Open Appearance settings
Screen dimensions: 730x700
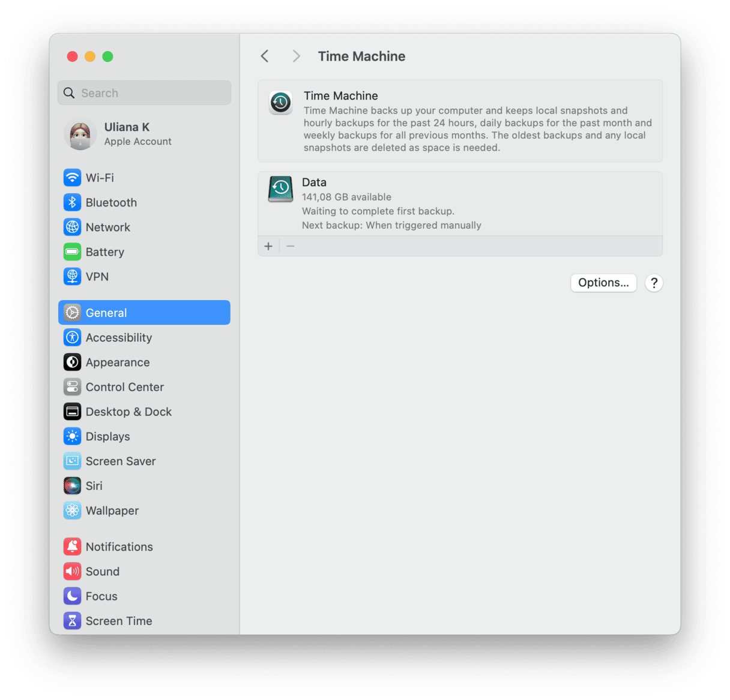point(144,362)
